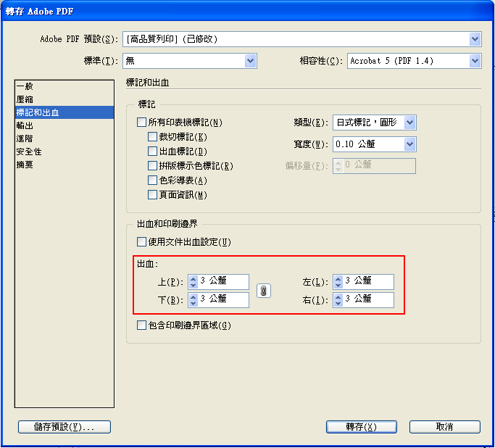Select 標記和出血 in the category list
This screenshot has height=448, width=495.
click(x=65, y=112)
